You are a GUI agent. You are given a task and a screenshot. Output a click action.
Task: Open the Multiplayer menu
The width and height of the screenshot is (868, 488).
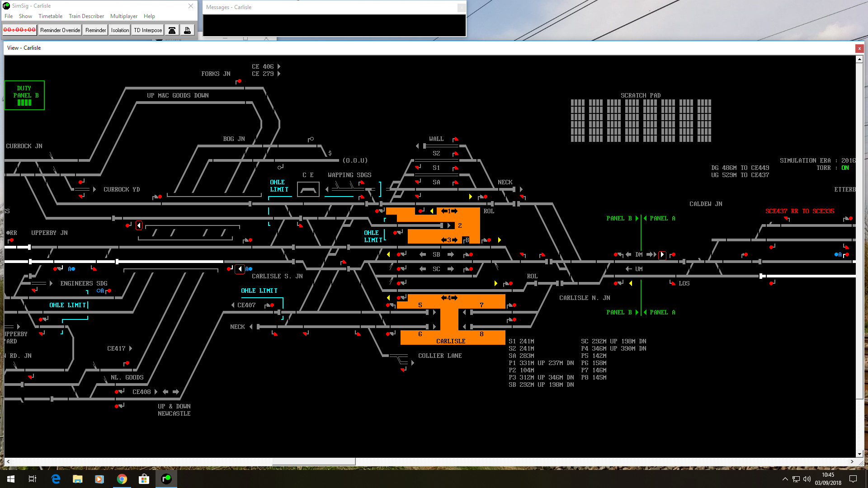click(124, 16)
